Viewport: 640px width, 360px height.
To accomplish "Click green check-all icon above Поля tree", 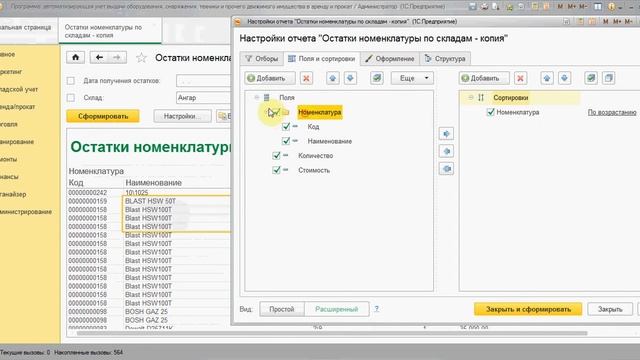I will point(377,78).
